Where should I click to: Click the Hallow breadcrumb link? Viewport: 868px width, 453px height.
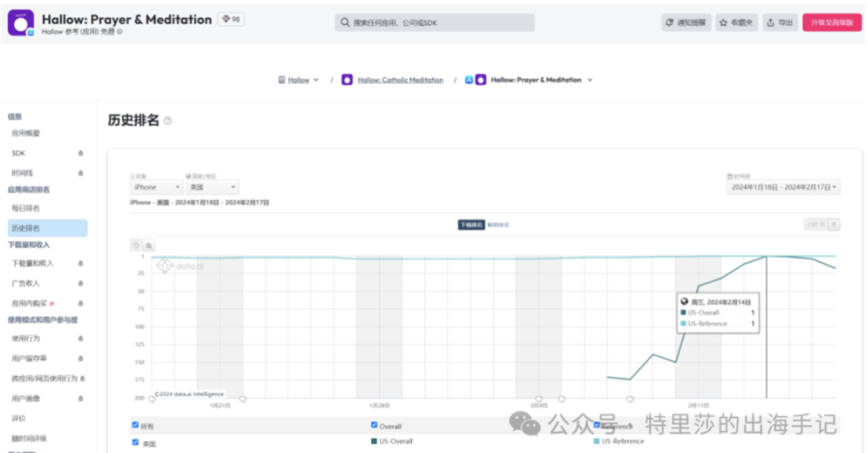coord(298,80)
